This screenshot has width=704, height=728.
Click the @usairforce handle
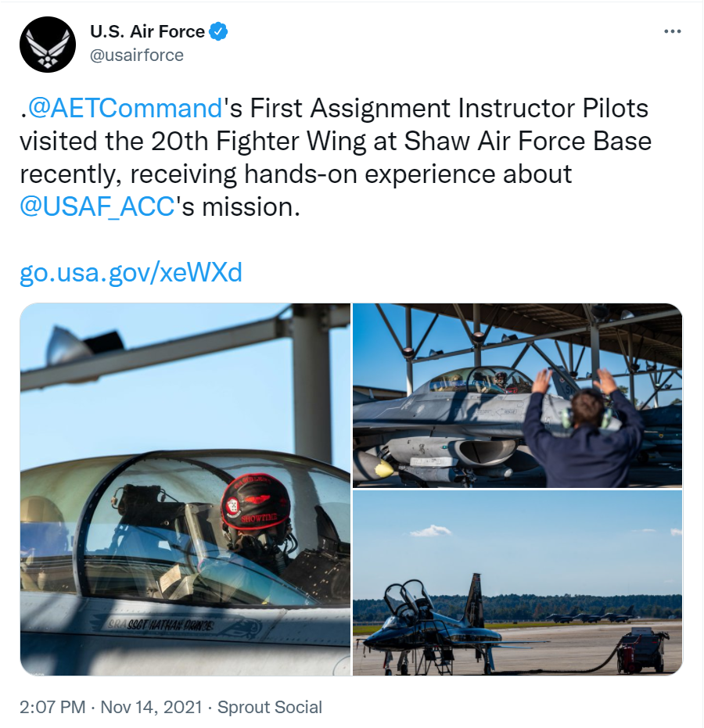click(137, 55)
